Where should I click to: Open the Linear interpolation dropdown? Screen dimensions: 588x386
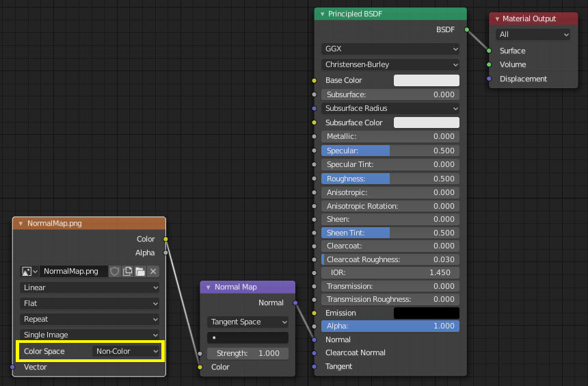[90, 288]
